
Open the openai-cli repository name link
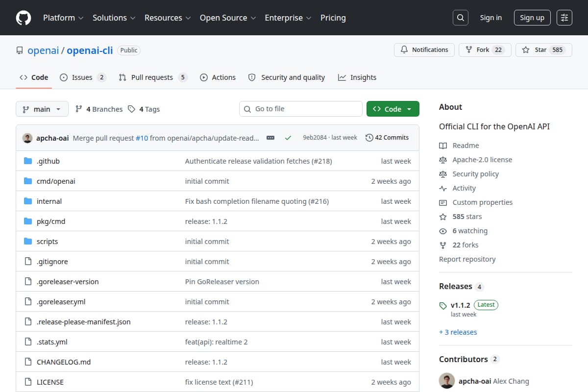(x=90, y=50)
